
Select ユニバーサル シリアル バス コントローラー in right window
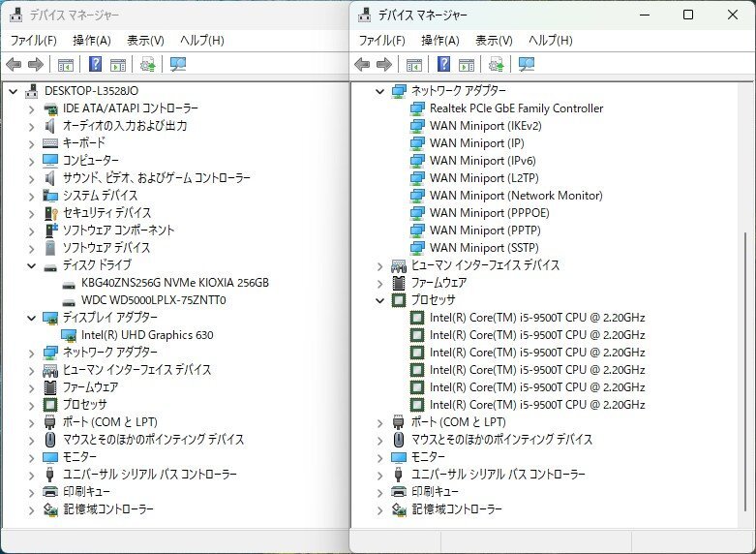(499, 475)
